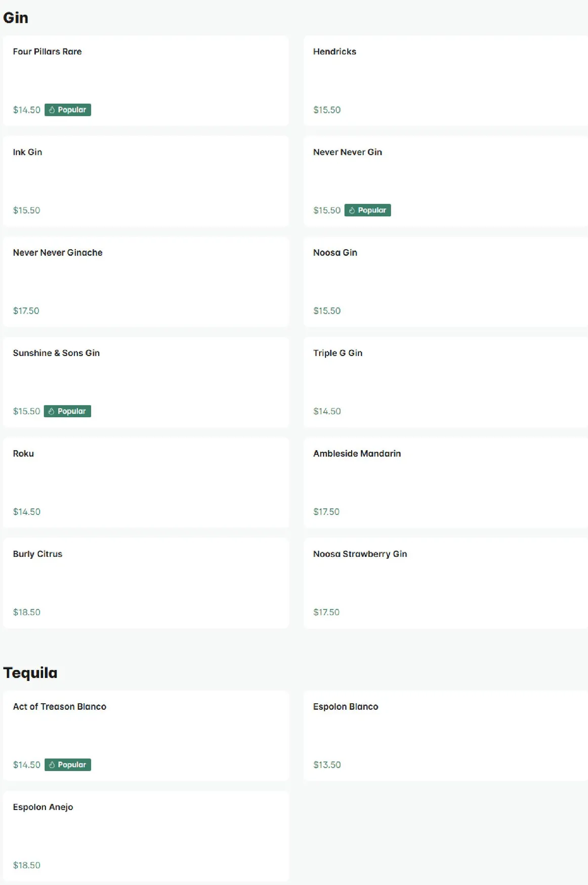This screenshot has height=885, width=588.
Task: Click the Popular badge on Four Pillars Rare
Action: click(x=68, y=110)
